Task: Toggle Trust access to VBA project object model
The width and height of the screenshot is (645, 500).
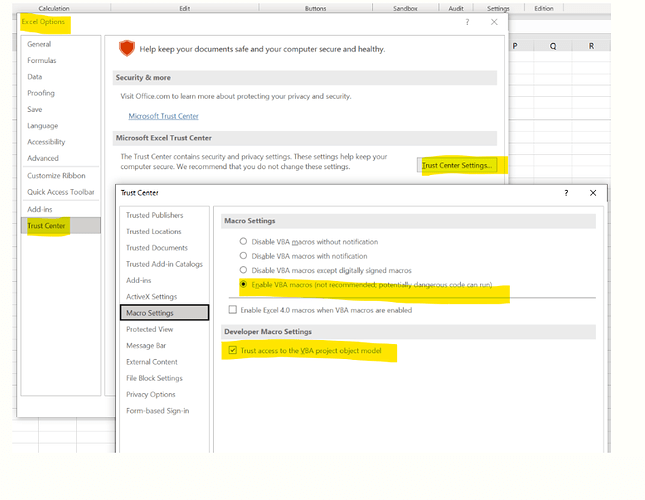Action: [233, 350]
